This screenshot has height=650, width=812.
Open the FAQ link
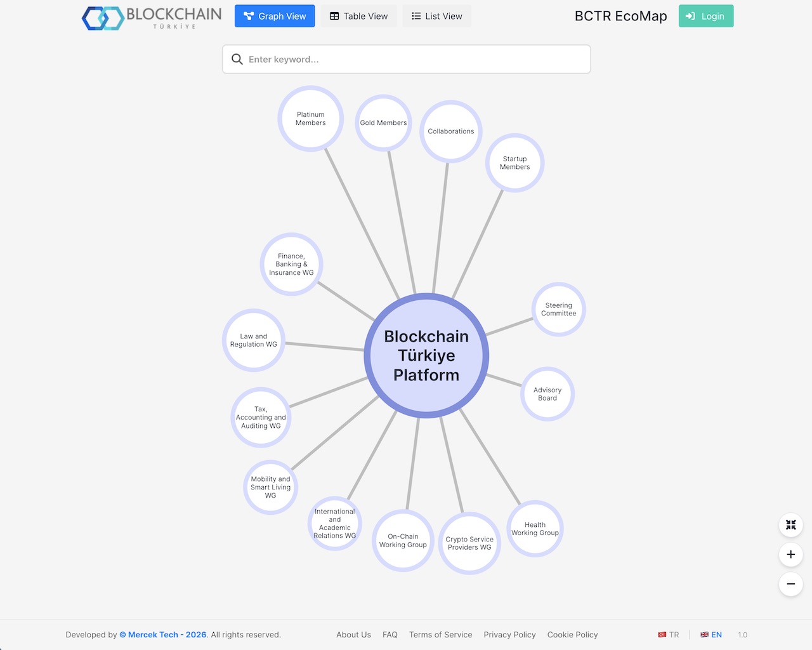pos(390,635)
